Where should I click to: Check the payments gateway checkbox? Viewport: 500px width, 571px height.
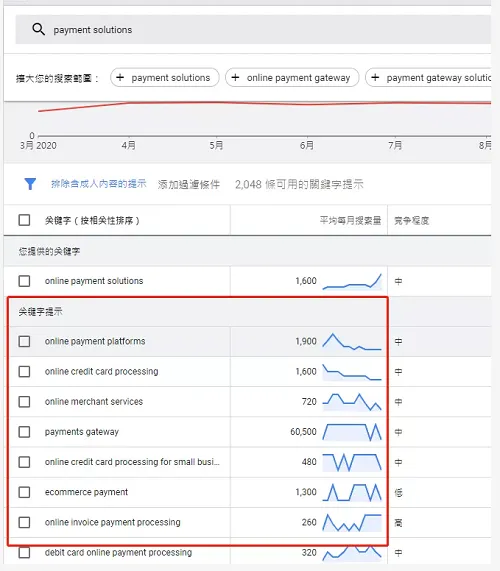24,432
